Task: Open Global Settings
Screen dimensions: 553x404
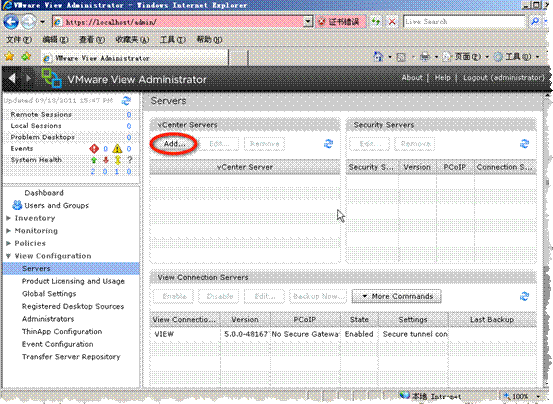Action: coord(49,294)
